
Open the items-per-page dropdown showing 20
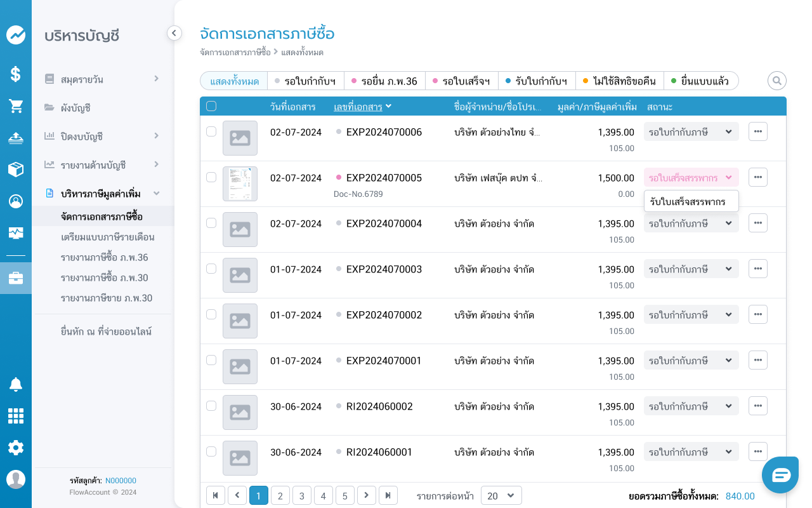[501, 496]
